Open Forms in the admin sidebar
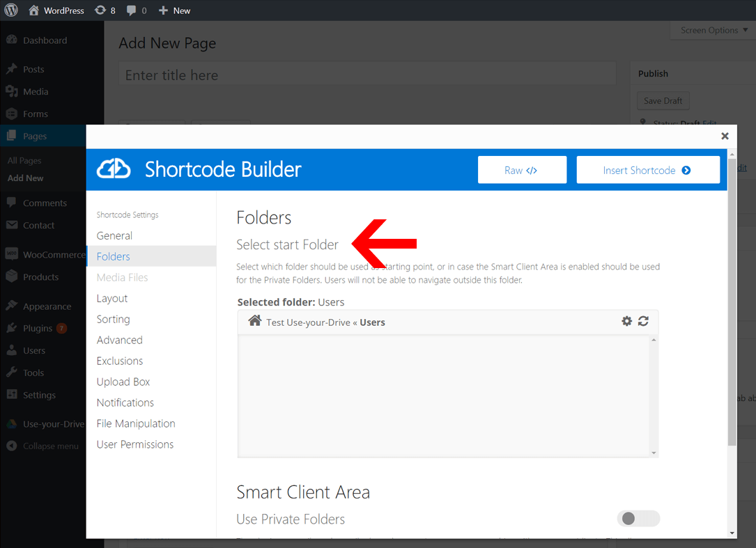 point(36,114)
